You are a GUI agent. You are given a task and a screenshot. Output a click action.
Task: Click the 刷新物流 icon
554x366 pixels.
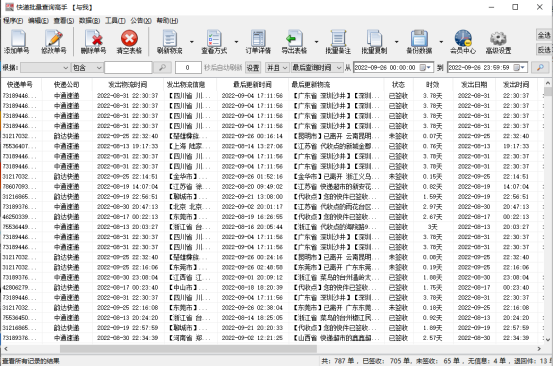pyautogui.click(x=170, y=41)
